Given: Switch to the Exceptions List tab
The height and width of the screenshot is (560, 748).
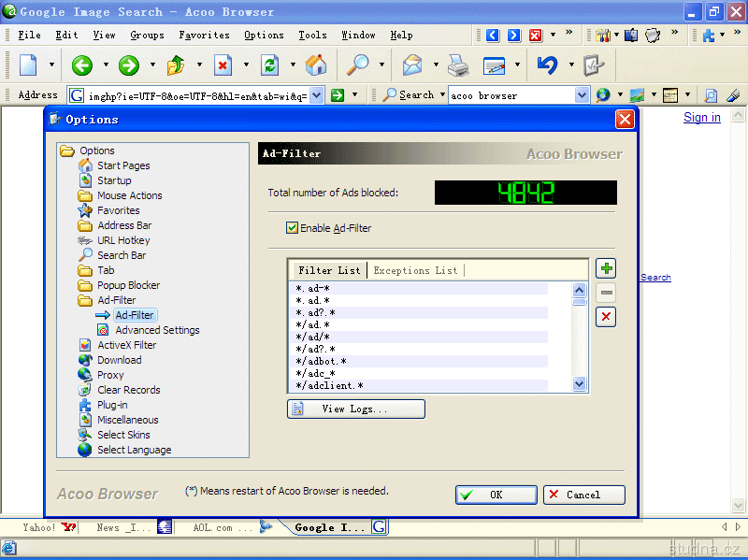Looking at the screenshot, I should point(415,271).
